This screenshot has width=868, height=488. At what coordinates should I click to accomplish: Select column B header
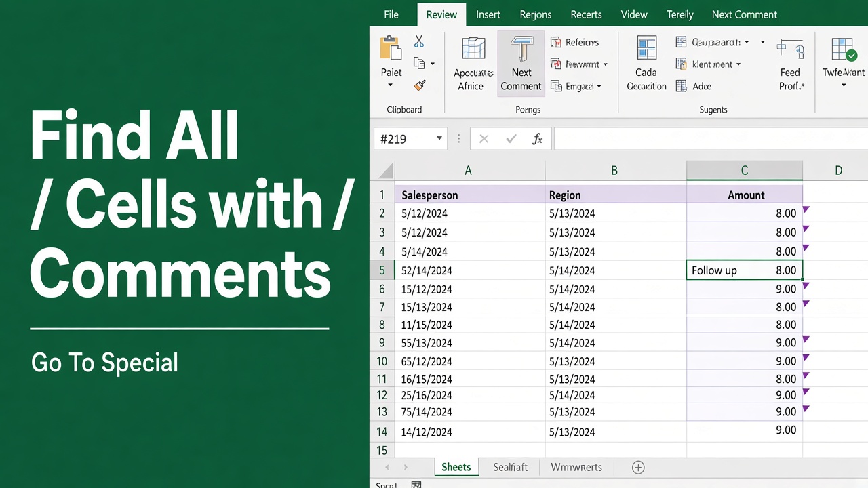click(x=615, y=171)
